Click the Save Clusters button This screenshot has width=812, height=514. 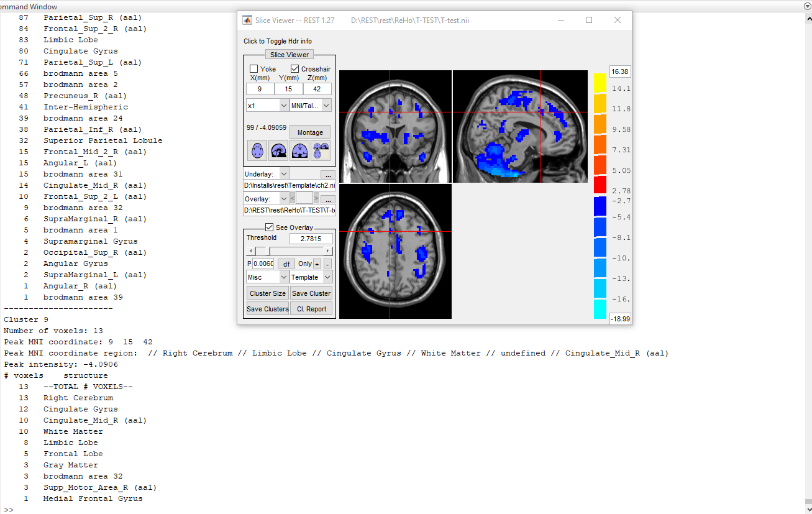pos(268,309)
